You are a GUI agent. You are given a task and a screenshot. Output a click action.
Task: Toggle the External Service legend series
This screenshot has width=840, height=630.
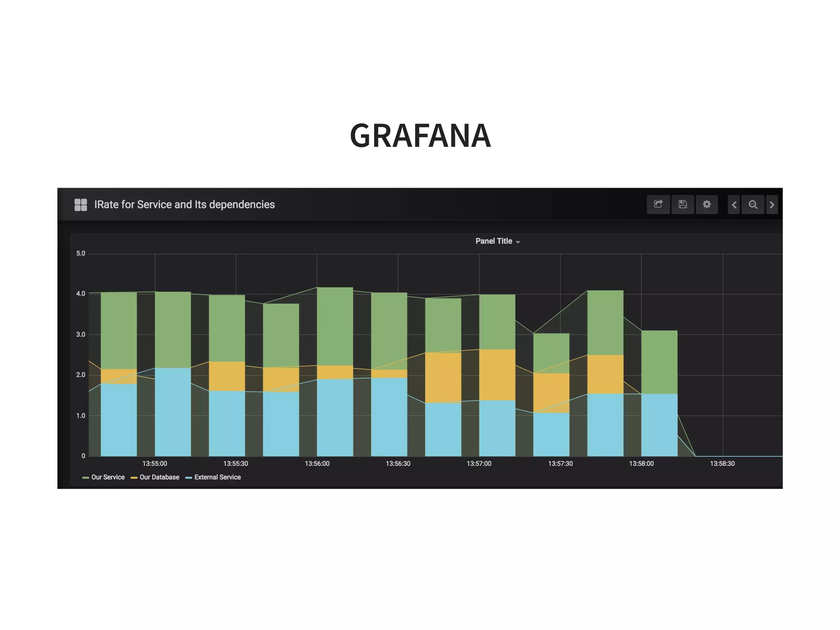point(217,477)
